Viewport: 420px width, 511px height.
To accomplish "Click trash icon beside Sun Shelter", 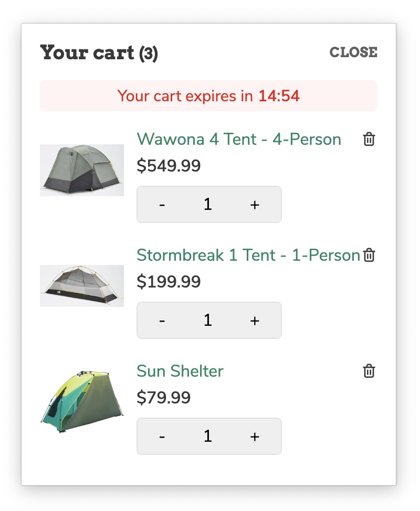I will tap(369, 371).
